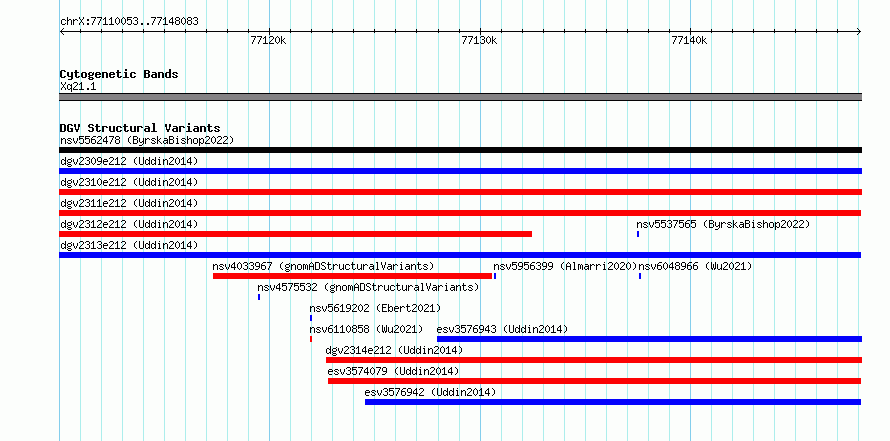The height and width of the screenshot is (441, 890).
Task: Click the red dgv2311e212 variant bar
Action: pyautogui.click(x=460, y=213)
